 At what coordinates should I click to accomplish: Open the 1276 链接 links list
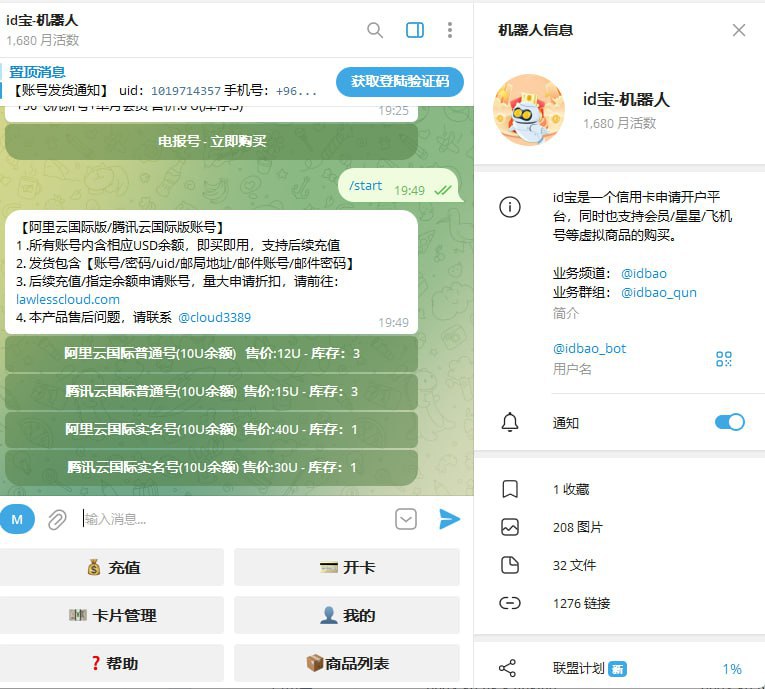620,603
